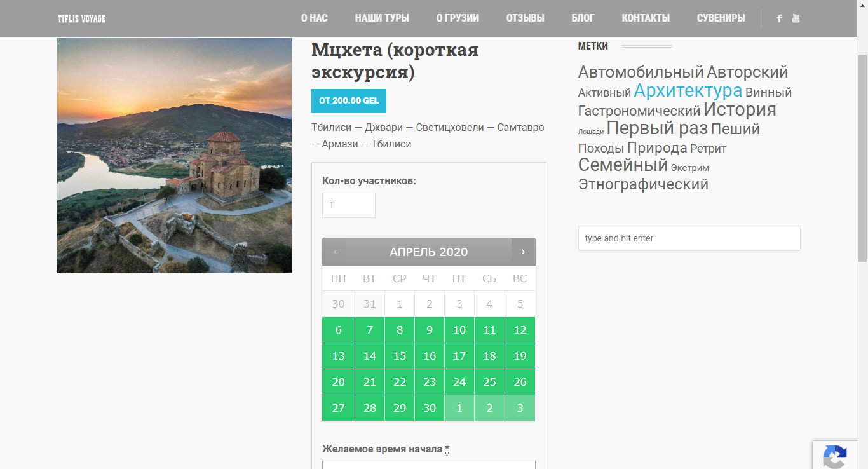This screenshot has height=469, width=868.
Task: Open the Винный tag
Action: click(768, 93)
